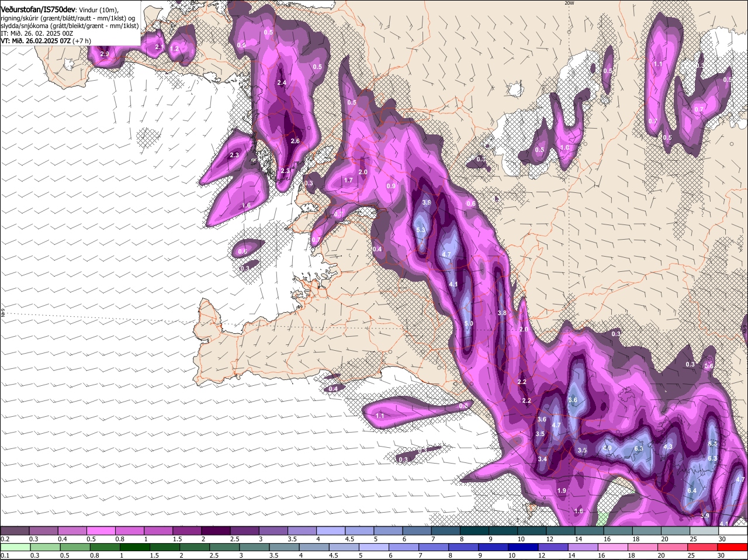Click the 4.9 precipitation value
This screenshot has height=560, width=748.
(607, 448)
